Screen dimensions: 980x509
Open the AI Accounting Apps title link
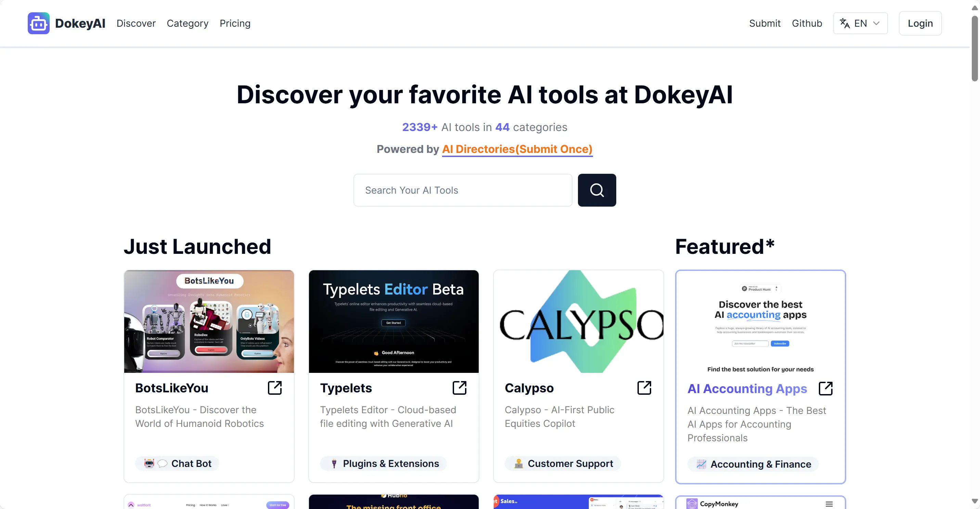747,389
